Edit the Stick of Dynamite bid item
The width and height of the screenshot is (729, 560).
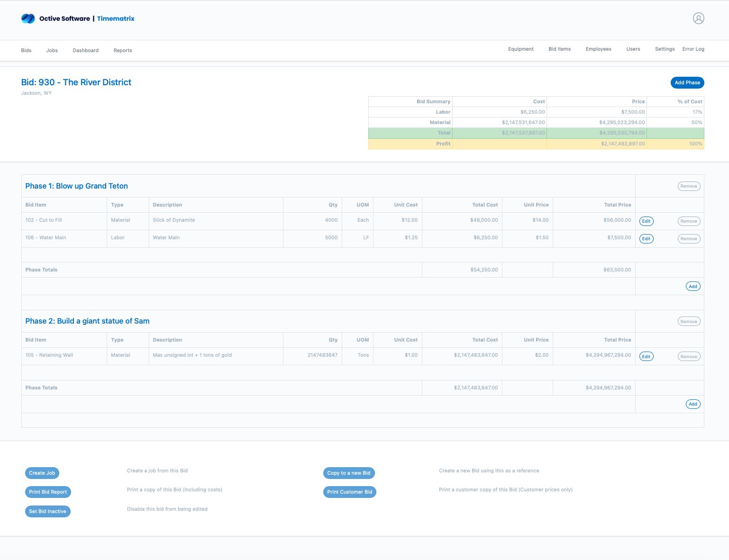point(646,221)
